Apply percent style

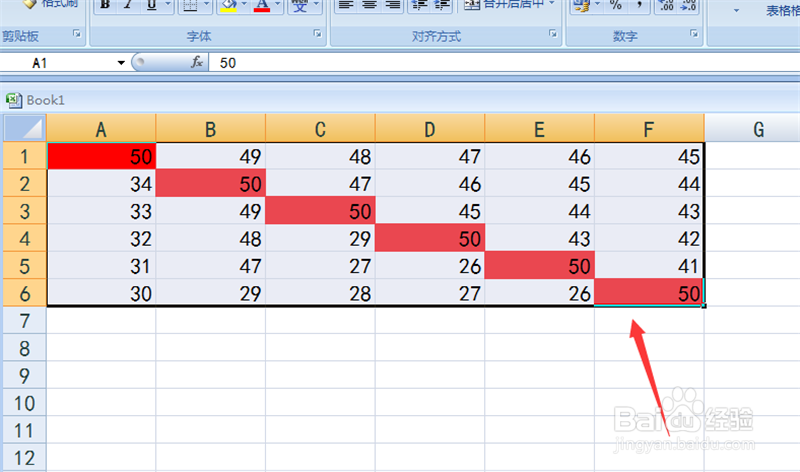[616, 6]
